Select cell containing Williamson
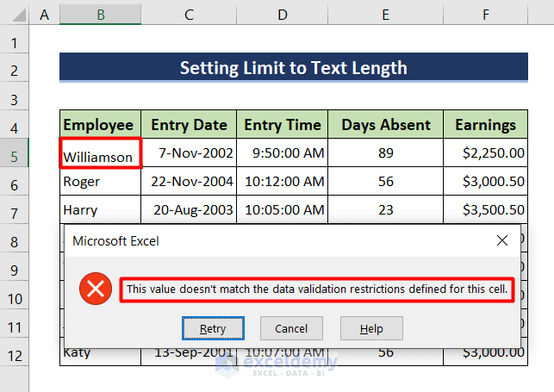Viewport: 554px width, 392px height. point(100,153)
